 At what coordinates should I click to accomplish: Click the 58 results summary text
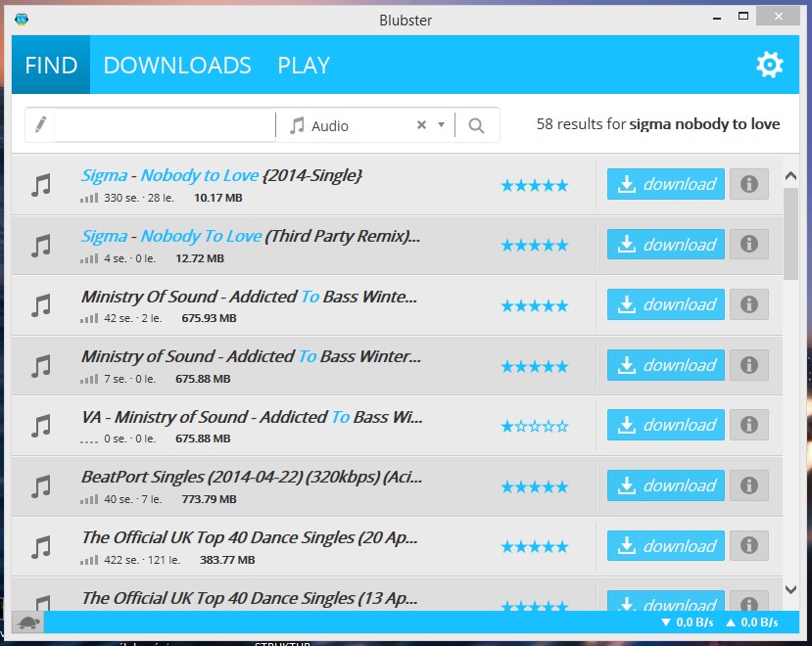click(657, 124)
